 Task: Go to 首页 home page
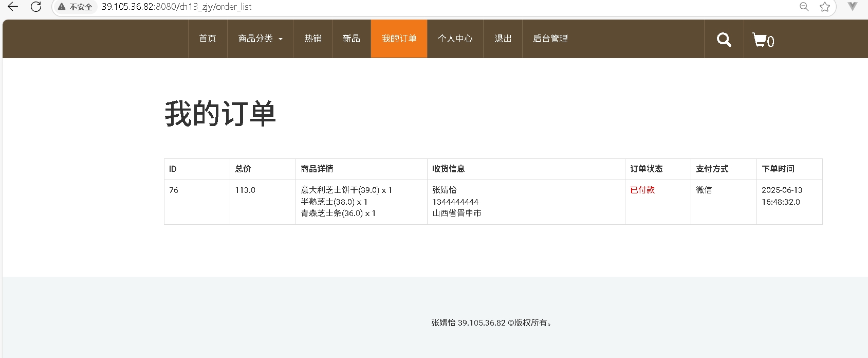click(x=208, y=39)
